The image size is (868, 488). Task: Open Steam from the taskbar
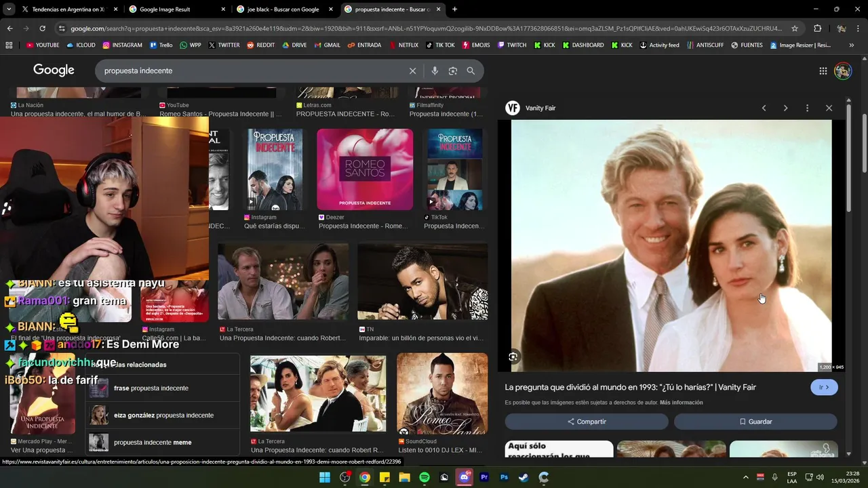coord(524,477)
